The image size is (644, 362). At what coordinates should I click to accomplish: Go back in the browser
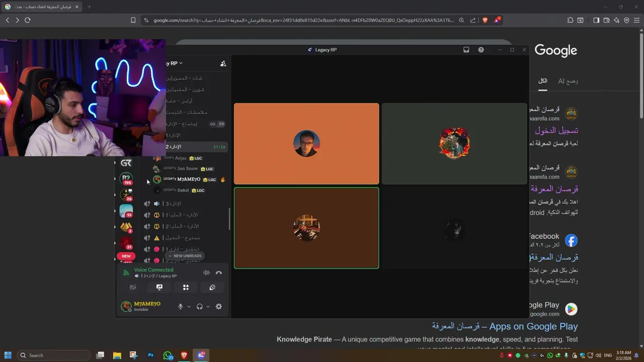[8, 20]
